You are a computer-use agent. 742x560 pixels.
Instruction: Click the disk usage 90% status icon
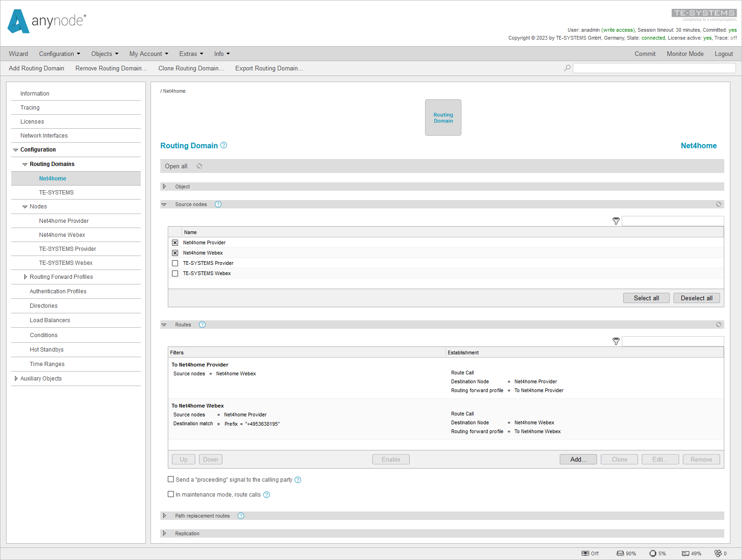pos(620,553)
